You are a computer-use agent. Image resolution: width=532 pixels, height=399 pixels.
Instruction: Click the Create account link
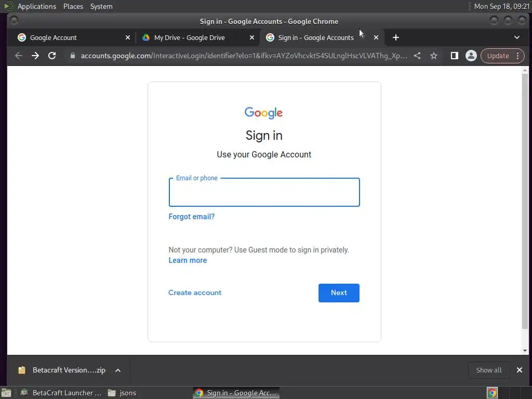[195, 292]
